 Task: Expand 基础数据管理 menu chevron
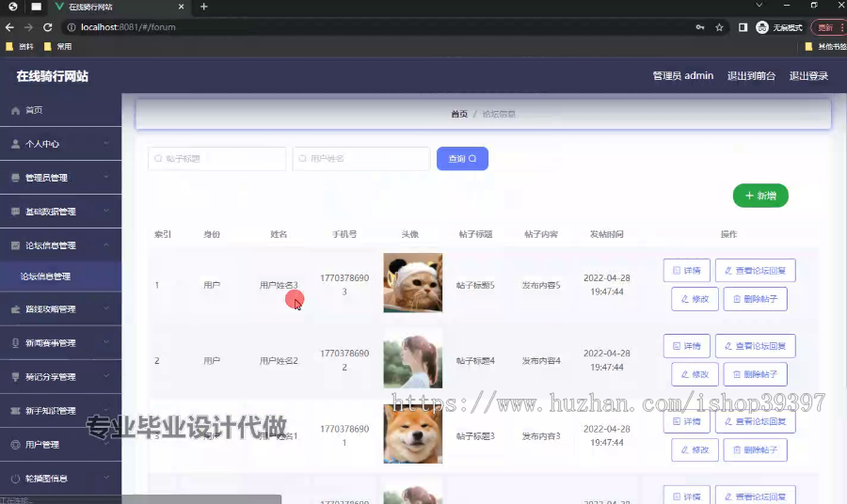point(106,211)
